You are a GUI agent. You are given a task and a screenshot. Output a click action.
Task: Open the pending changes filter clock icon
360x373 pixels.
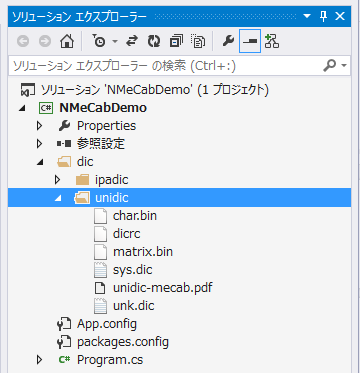pos(99,41)
